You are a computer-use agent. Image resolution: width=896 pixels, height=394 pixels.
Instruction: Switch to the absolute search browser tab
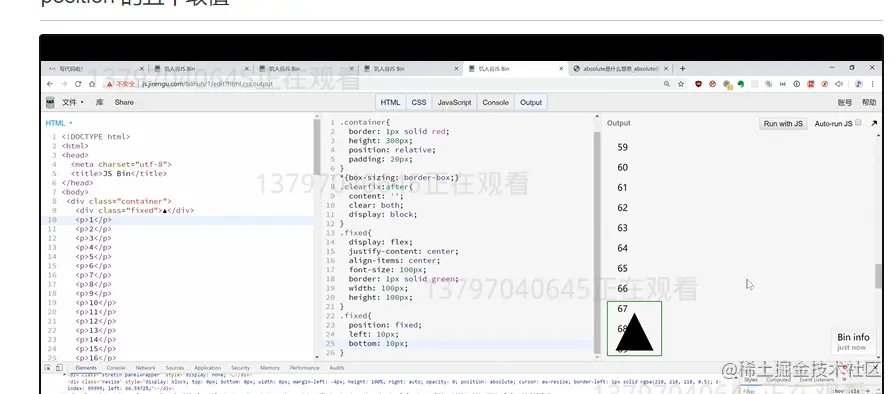click(620, 69)
